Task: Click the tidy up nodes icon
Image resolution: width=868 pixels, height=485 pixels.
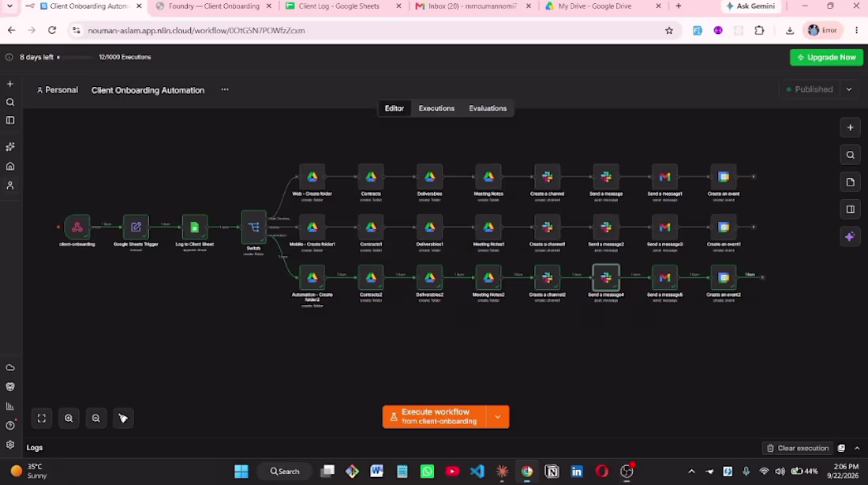Action: (123, 419)
